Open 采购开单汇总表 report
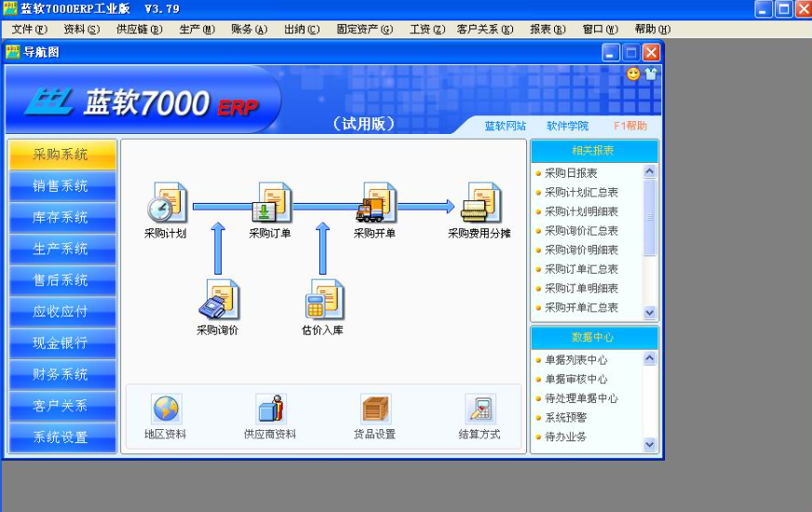812x512 pixels. [x=581, y=307]
